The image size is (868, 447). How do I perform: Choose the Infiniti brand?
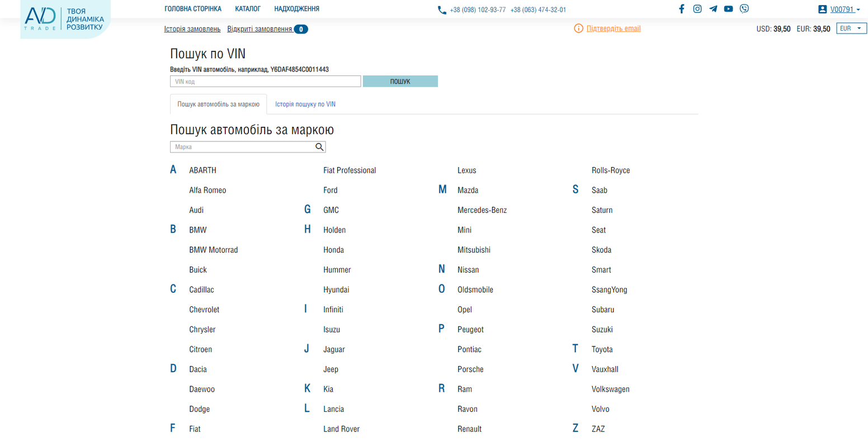(x=333, y=310)
